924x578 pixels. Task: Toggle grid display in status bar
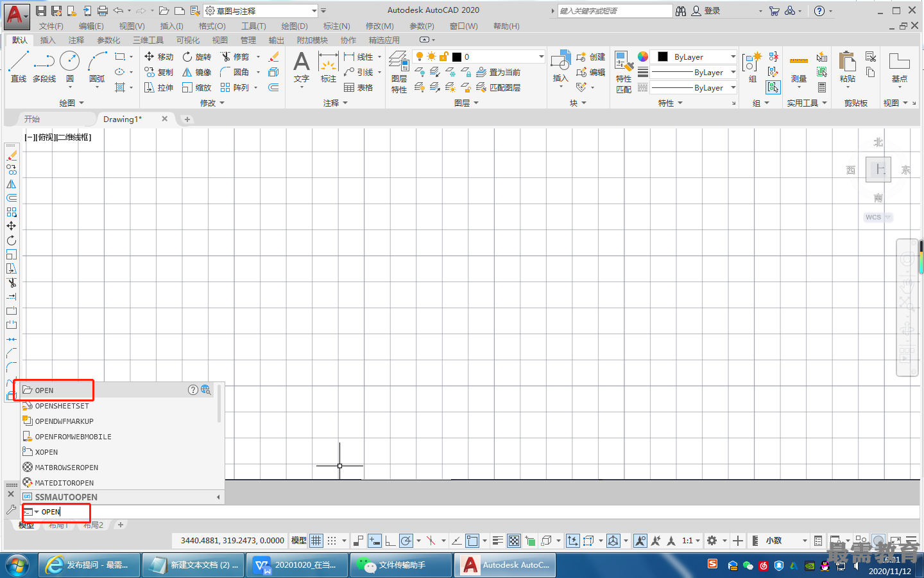316,541
